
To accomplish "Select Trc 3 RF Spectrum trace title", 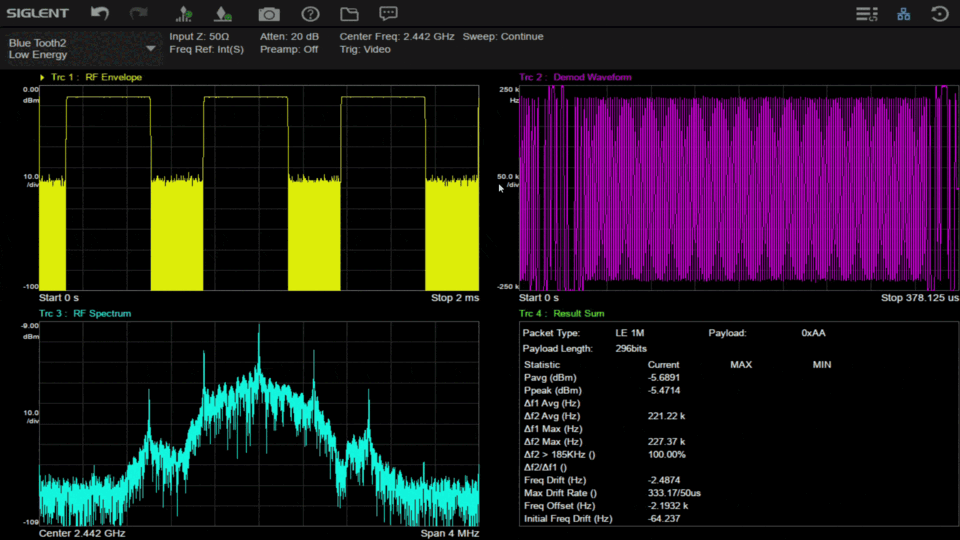I will (x=85, y=313).
